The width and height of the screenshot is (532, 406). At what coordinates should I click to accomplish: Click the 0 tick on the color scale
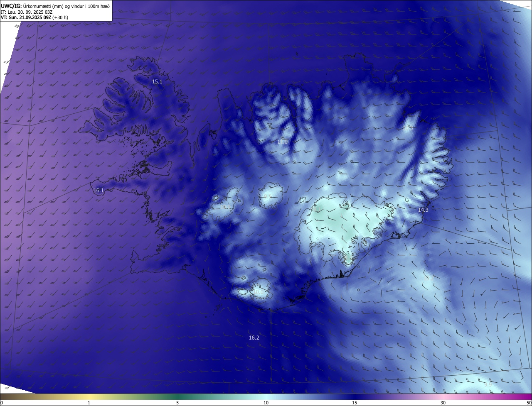point(2,403)
